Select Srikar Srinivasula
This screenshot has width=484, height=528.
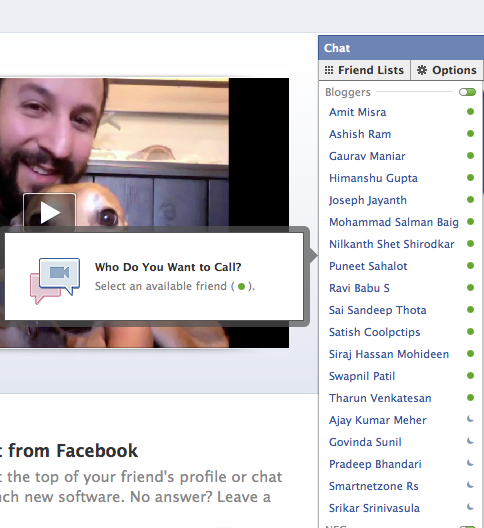(x=374, y=508)
